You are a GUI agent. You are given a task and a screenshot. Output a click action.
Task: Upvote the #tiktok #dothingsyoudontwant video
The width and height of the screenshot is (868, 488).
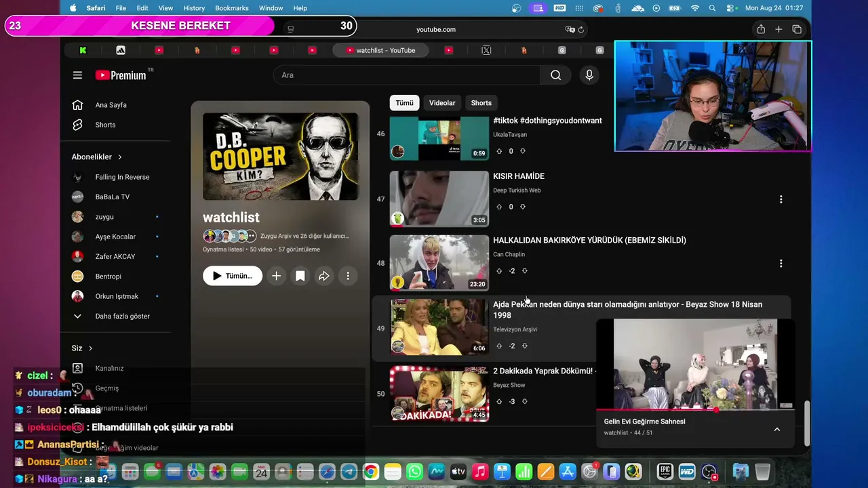click(499, 151)
